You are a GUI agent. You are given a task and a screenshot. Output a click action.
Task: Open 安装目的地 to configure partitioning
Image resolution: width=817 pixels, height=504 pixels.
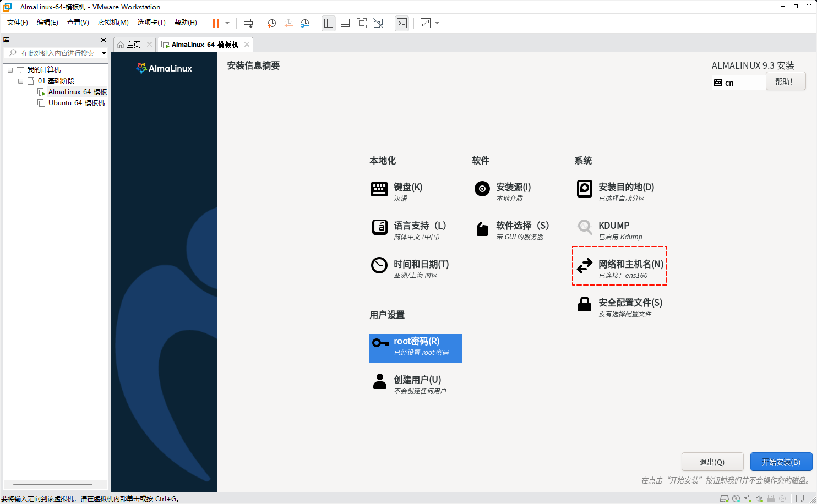tap(625, 187)
